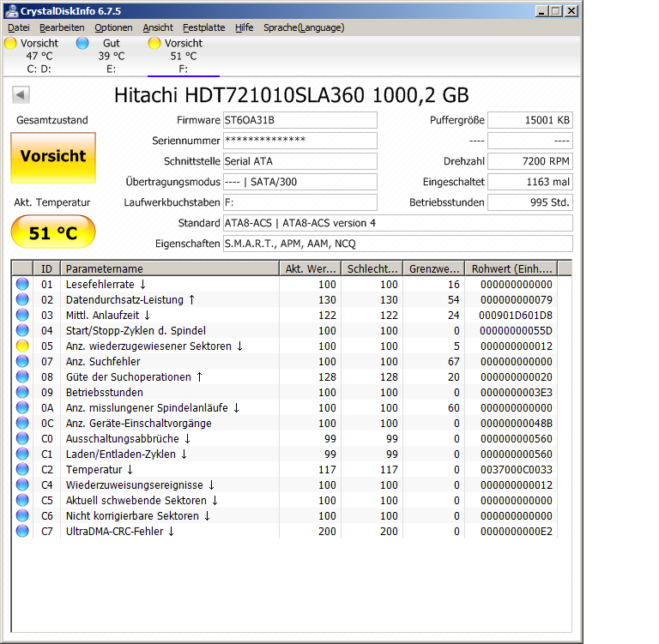Viewport: 659px width, 644px height.
Task: Click the status circle for Laden/Entladen-Zyklen row
Action: [22, 454]
